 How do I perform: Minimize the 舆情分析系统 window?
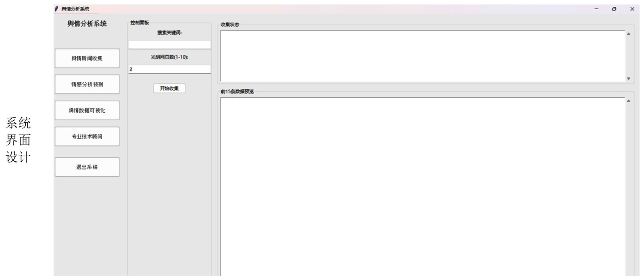(596, 9)
